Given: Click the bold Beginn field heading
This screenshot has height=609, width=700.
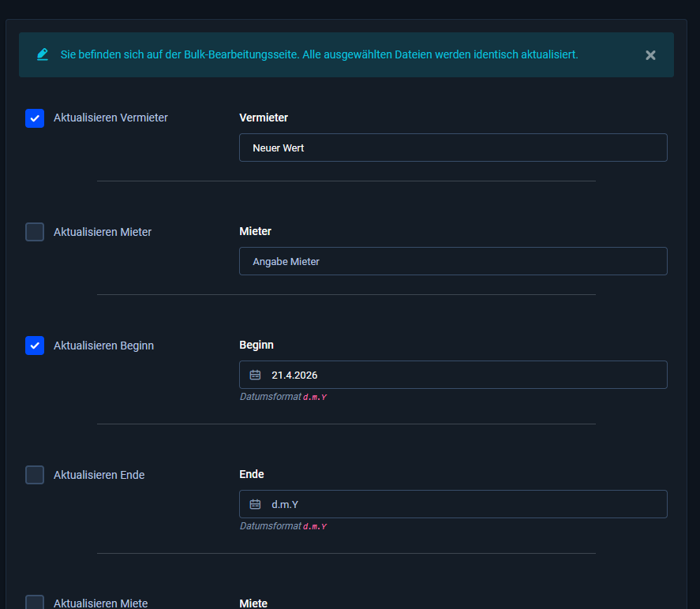Looking at the screenshot, I should click(x=256, y=346).
